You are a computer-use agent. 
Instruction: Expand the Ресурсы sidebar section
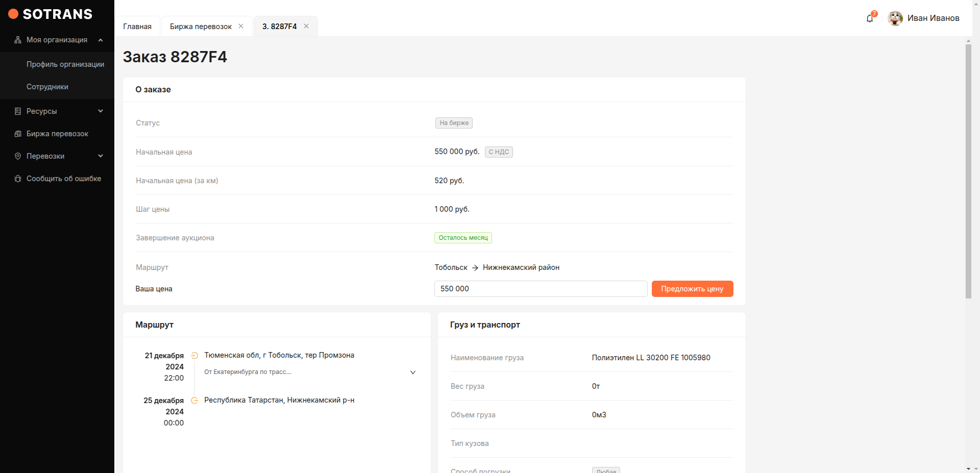tap(101, 111)
